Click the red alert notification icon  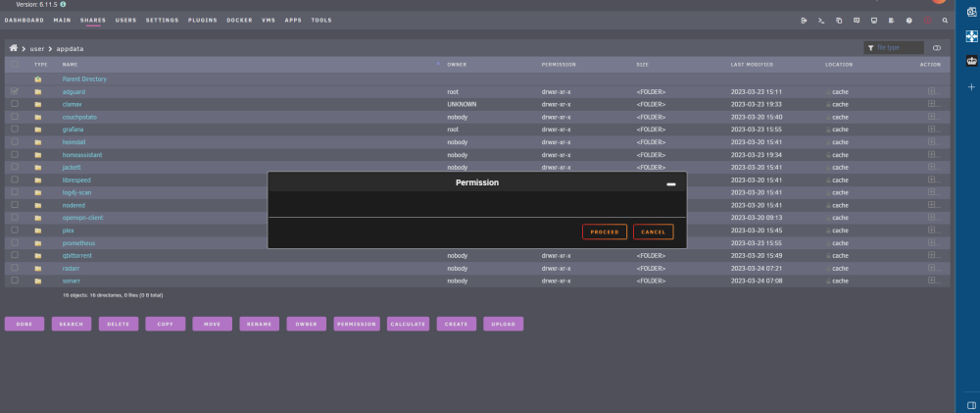[927, 21]
